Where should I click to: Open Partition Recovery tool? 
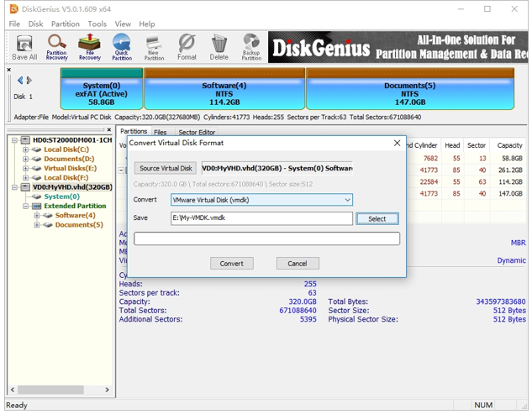56,46
